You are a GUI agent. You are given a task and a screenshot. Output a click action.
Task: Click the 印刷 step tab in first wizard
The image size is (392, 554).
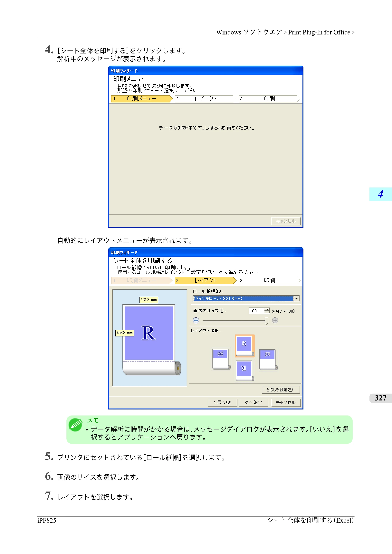pyautogui.click(x=269, y=99)
